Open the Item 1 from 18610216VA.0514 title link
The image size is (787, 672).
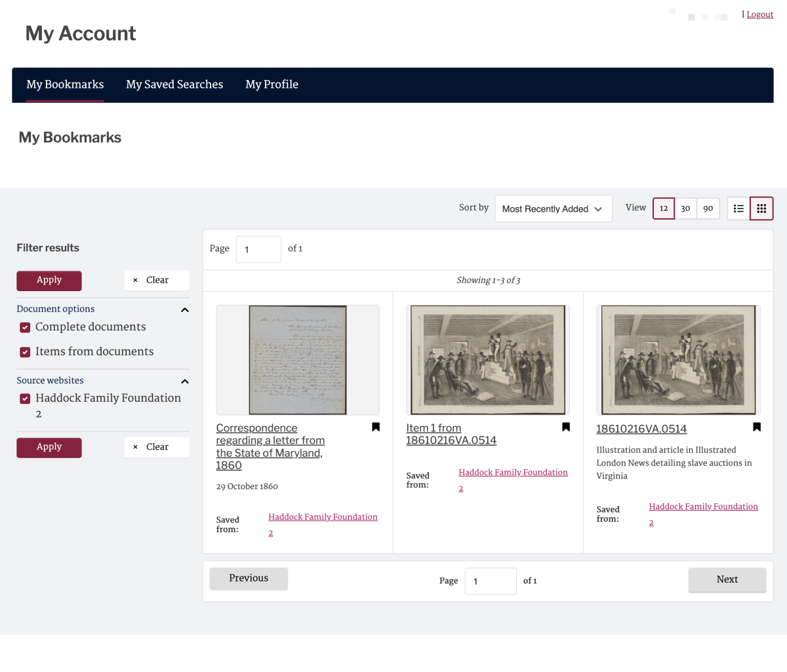tap(451, 434)
